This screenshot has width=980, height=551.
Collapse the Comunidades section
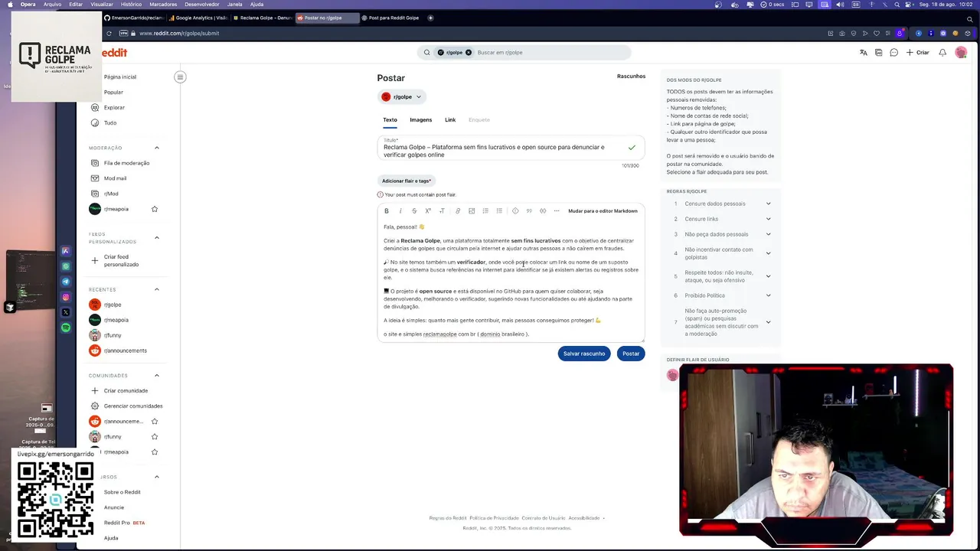point(157,376)
